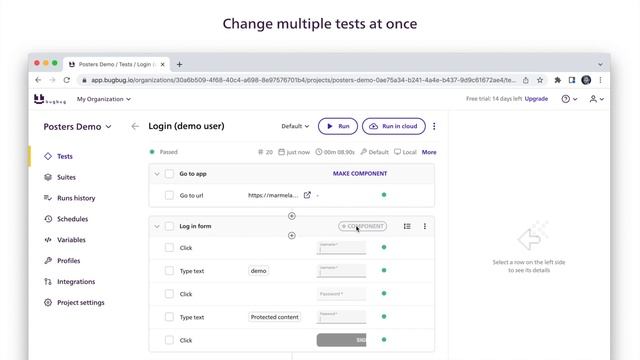Click the plus circle above Log in form
This screenshot has width=640, height=360.
[291, 216]
